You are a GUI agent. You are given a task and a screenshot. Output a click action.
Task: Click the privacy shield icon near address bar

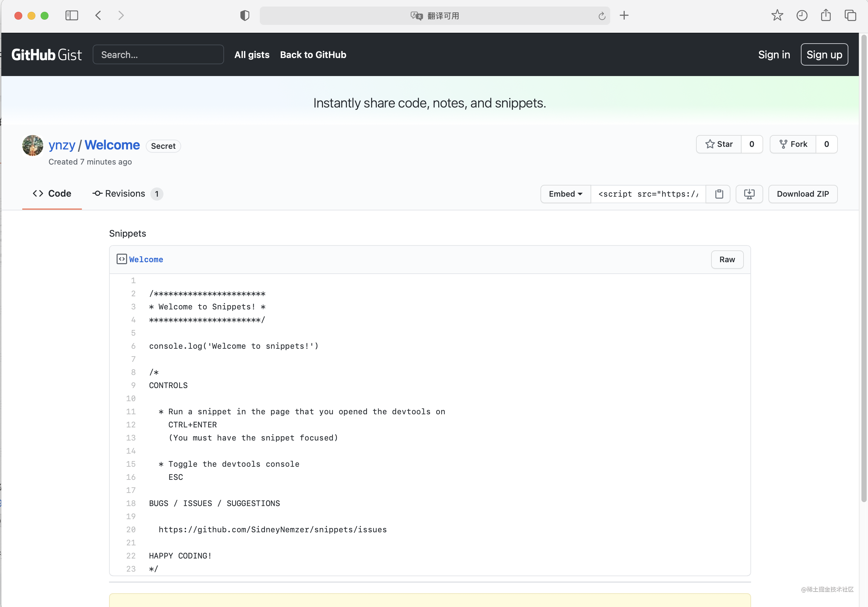pyautogui.click(x=245, y=15)
